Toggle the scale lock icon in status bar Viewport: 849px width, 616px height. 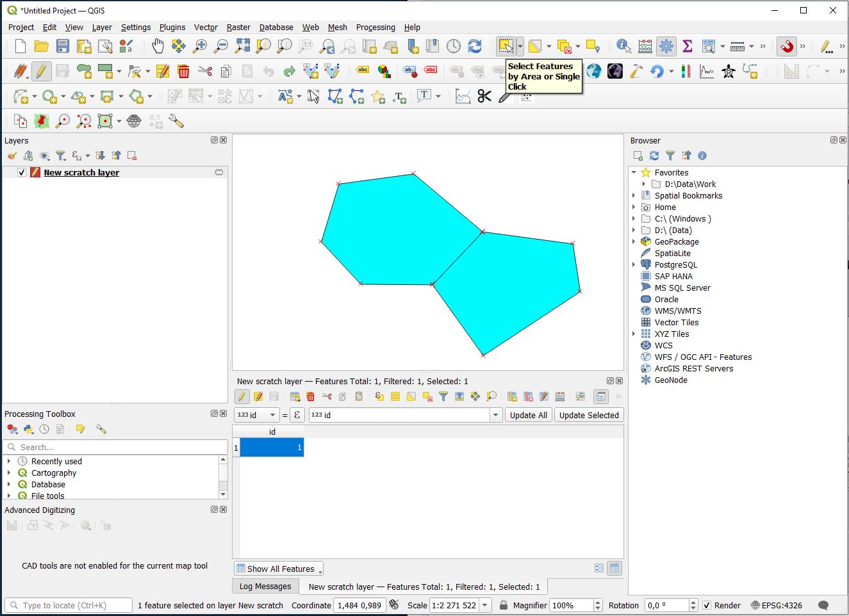coord(504,605)
